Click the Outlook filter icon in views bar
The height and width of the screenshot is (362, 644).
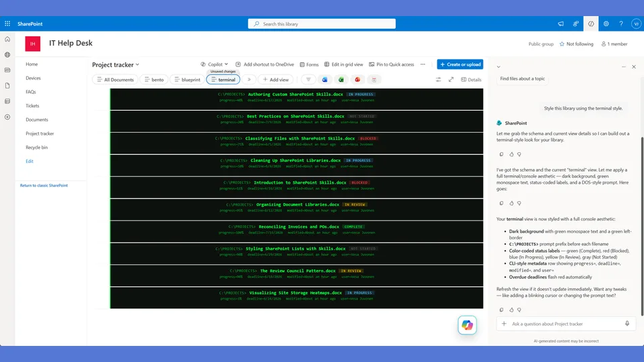coord(325,80)
